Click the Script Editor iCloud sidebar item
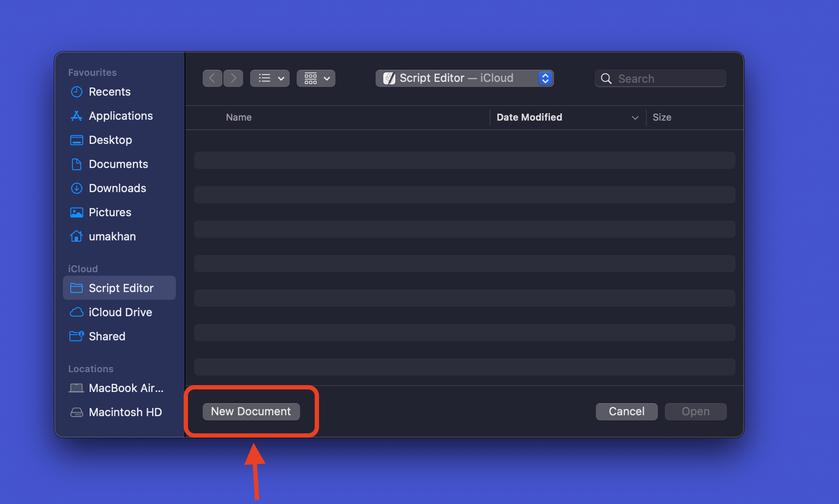 120,288
